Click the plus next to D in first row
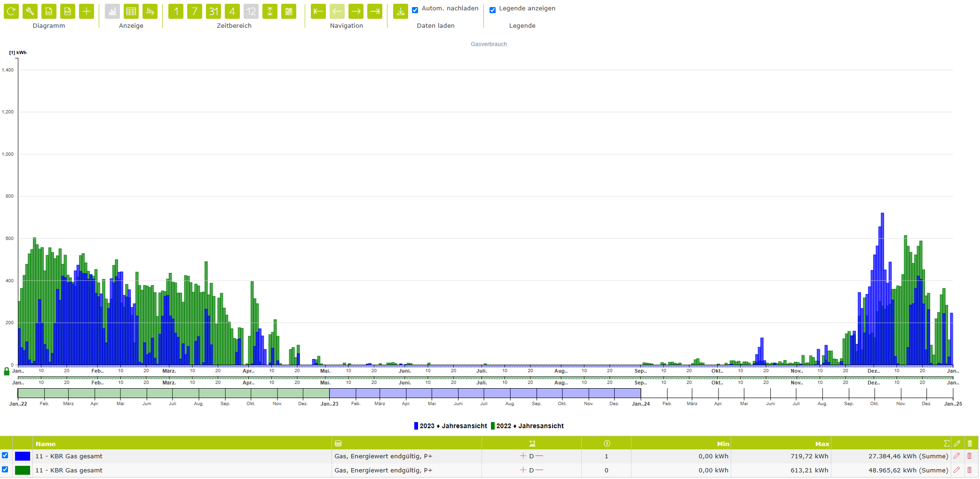Image resolution: width=980 pixels, height=479 pixels. 523,456
